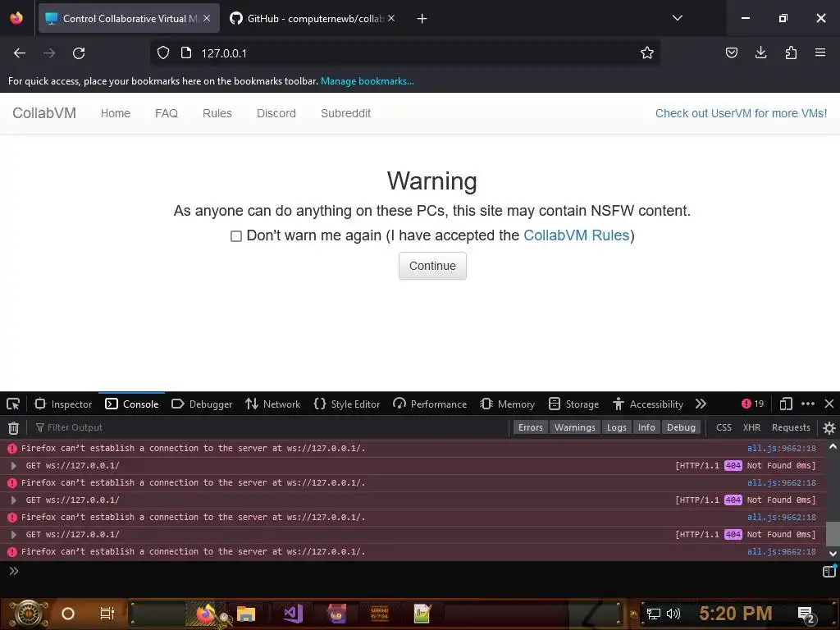Open the Firefox hamburger application menu

click(x=820, y=52)
